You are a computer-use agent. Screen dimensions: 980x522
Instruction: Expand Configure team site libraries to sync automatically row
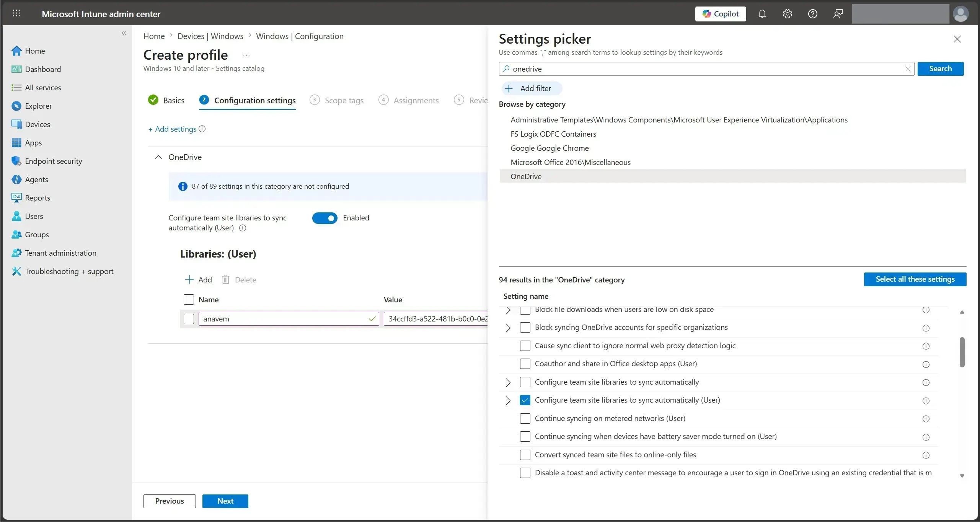[508, 383]
